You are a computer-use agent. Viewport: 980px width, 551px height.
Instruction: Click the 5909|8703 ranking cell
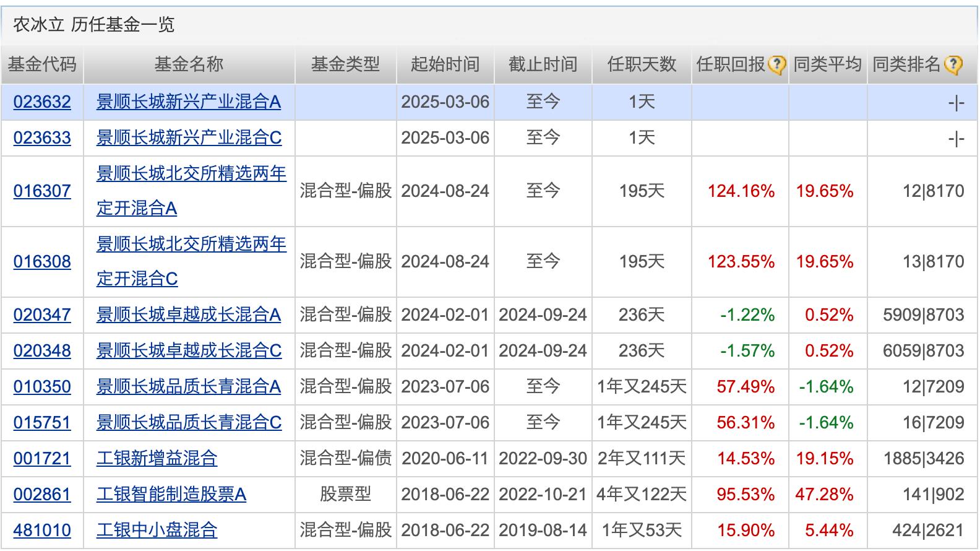pyautogui.click(x=923, y=315)
